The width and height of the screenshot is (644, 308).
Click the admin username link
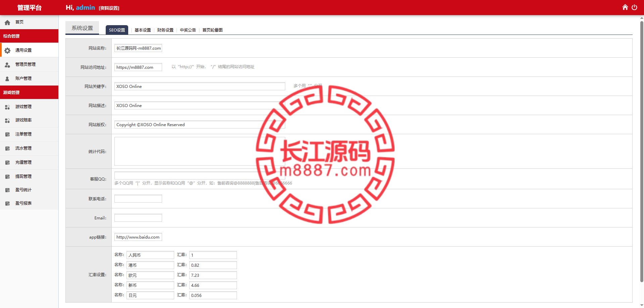(85, 7)
